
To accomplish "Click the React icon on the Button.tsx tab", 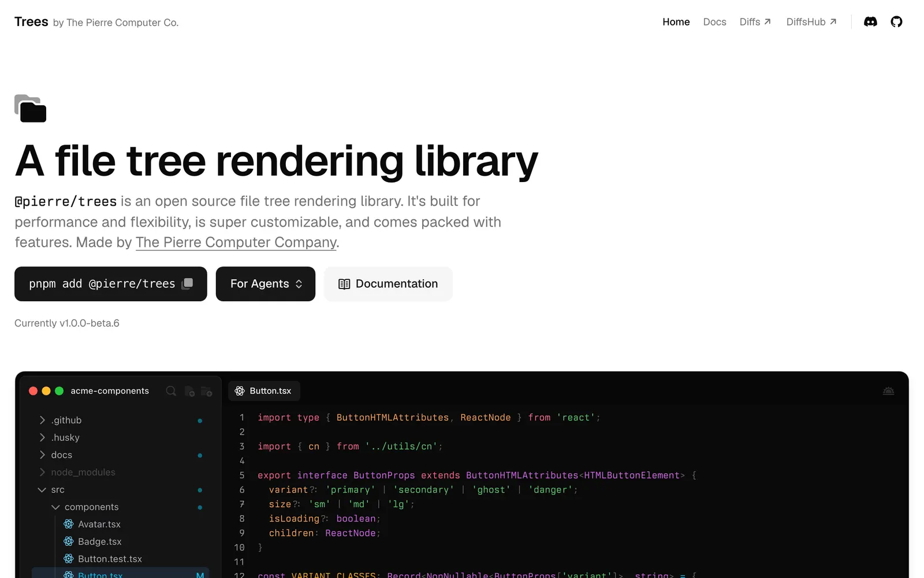I will pyautogui.click(x=240, y=391).
